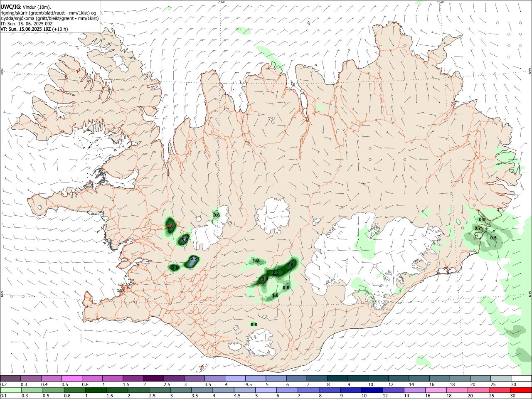Click the 'Vindur (10m)' header text
This screenshot has width=532, height=399.
(37, 7)
